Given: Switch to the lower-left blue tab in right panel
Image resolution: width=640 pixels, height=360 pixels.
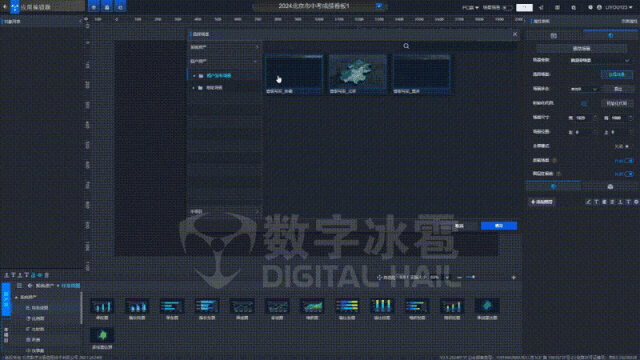Looking at the screenshot, I should [x=553, y=187].
